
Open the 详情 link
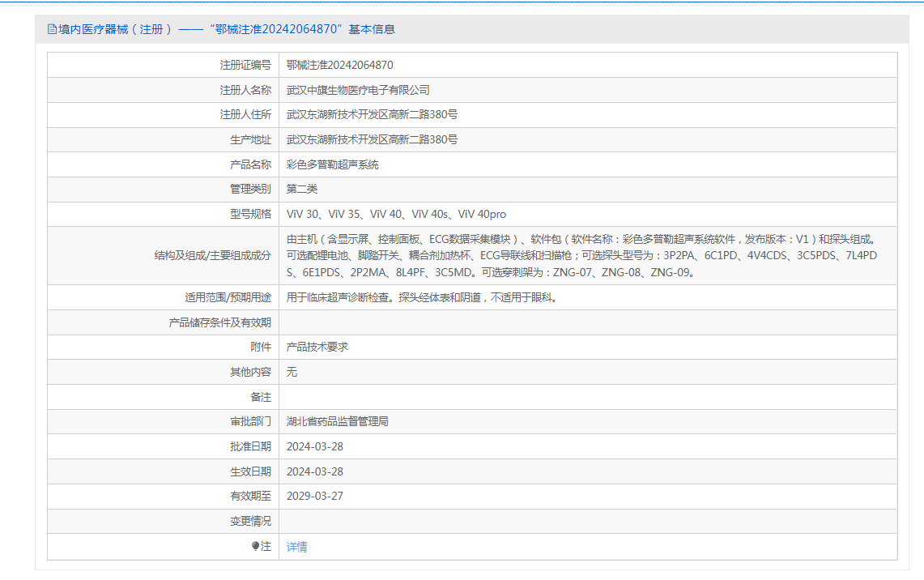click(x=297, y=547)
